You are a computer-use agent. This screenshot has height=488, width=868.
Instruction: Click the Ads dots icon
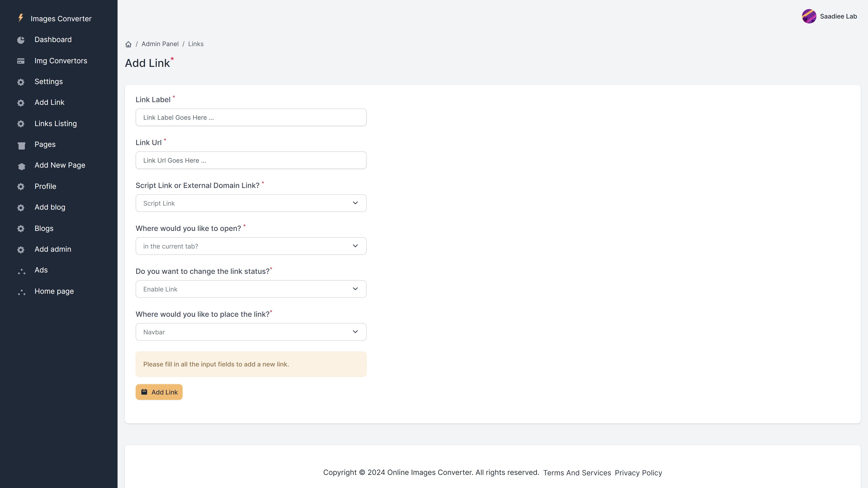21,271
